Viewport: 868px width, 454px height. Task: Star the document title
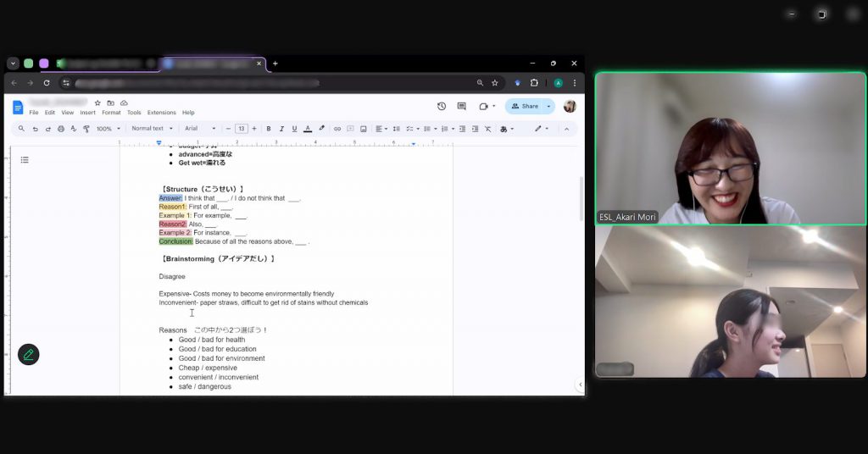click(x=97, y=102)
